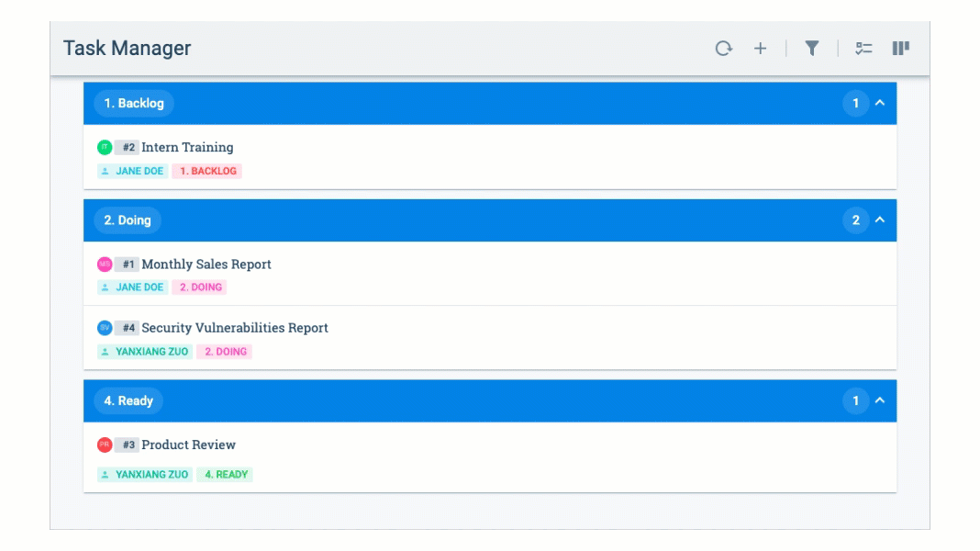Collapse the 4. Ready section chevron
This screenshot has width=980, height=551.
point(880,401)
